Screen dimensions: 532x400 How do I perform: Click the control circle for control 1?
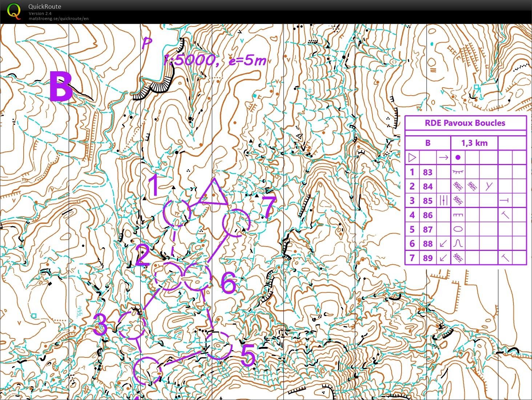177,213
